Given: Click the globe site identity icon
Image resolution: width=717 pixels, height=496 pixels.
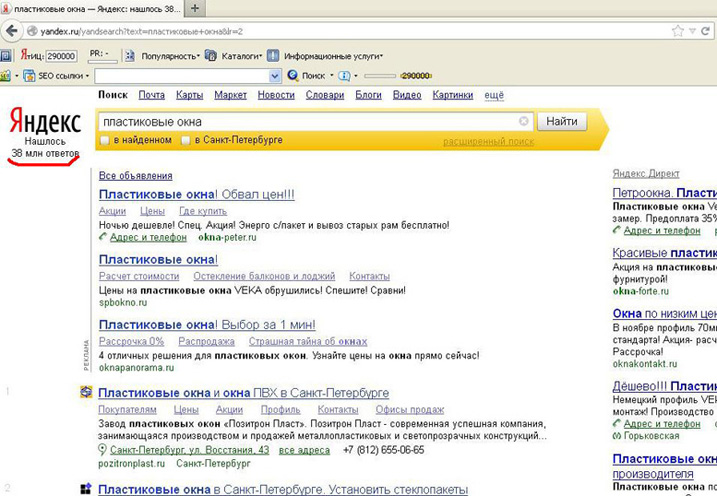Looking at the screenshot, I should tap(32, 31).
